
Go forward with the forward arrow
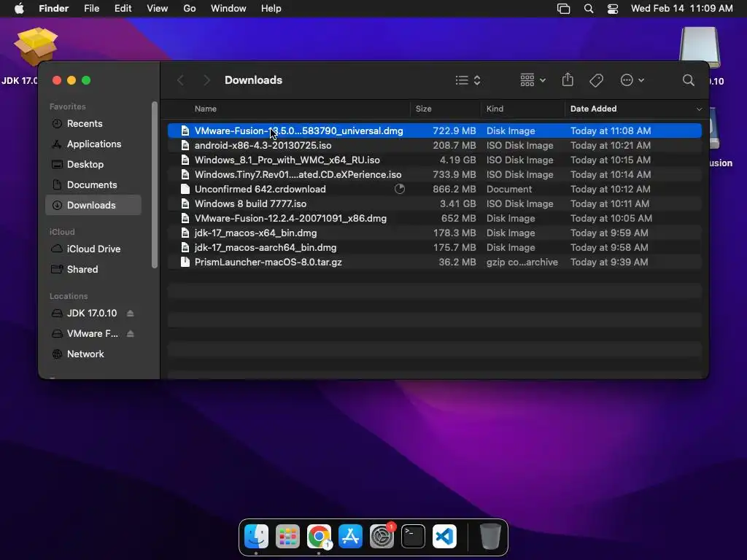pyautogui.click(x=206, y=80)
